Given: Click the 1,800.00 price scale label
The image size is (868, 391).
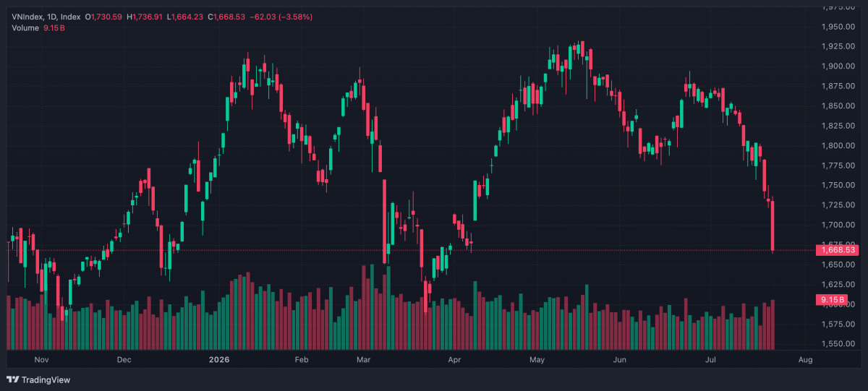Looking at the screenshot, I should pos(839,145).
